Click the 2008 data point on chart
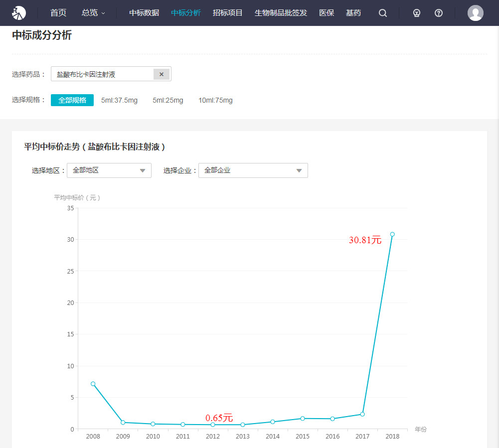Image resolution: width=499 pixels, height=448 pixels. coord(93,384)
